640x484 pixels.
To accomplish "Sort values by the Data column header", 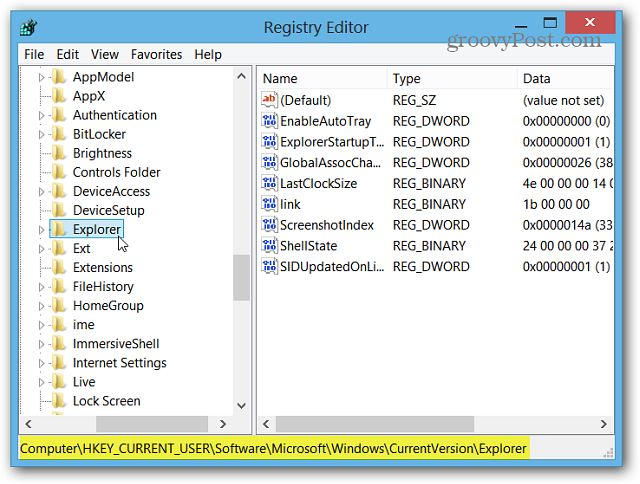I will (x=566, y=78).
